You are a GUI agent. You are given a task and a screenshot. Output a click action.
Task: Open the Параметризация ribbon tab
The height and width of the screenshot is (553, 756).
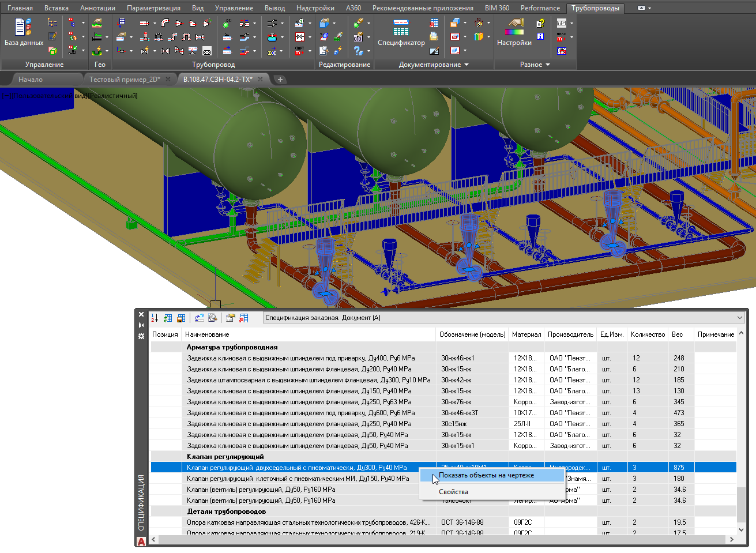153,8
